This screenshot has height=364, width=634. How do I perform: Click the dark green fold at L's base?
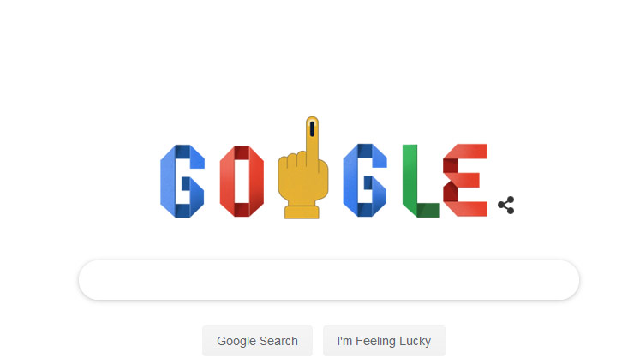point(428,210)
